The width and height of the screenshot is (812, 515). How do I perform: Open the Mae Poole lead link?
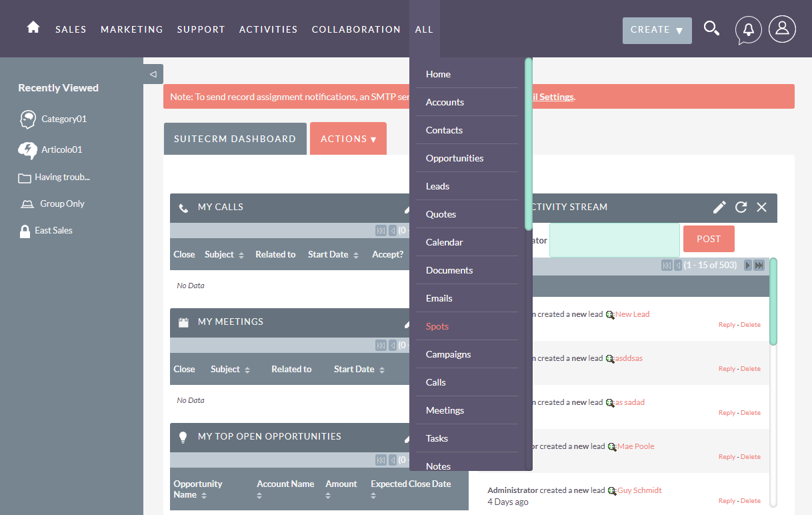coord(635,446)
